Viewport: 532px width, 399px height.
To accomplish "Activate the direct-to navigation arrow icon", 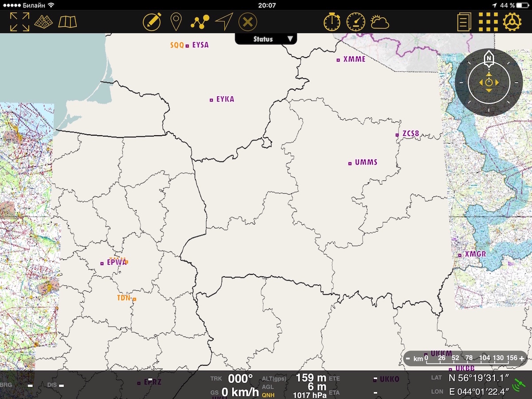I will click(224, 22).
